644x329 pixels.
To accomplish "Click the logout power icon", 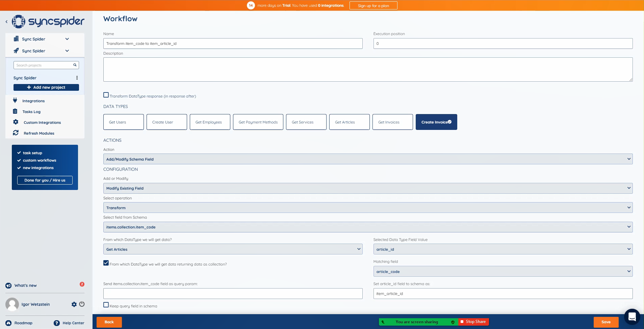I will click(82, 304).
